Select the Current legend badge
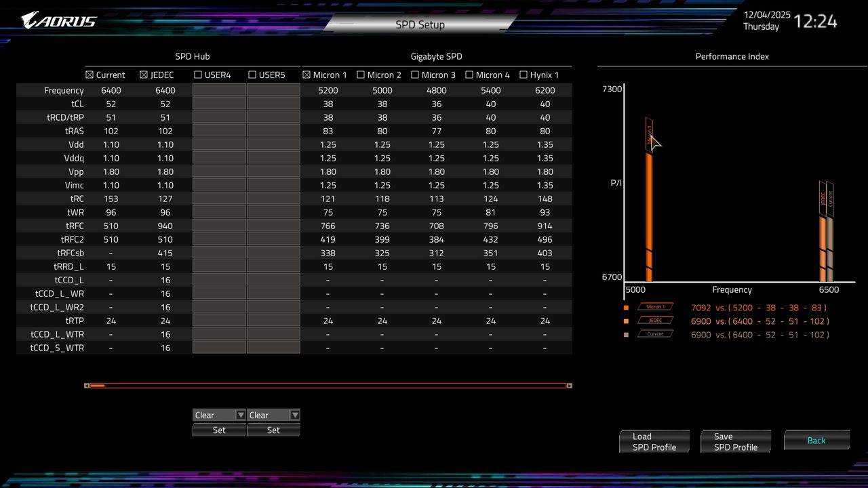Viewport: 868px width, 488px height. (x=655, y=334)
